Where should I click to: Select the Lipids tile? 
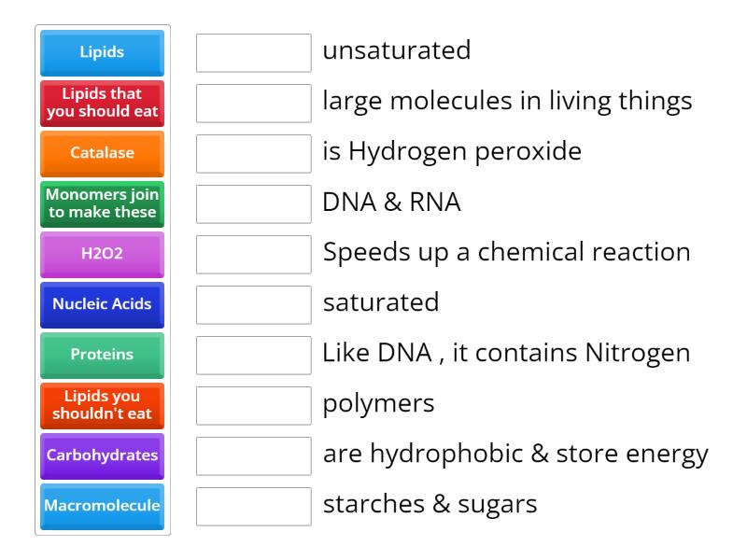click(x=102, y=53)
